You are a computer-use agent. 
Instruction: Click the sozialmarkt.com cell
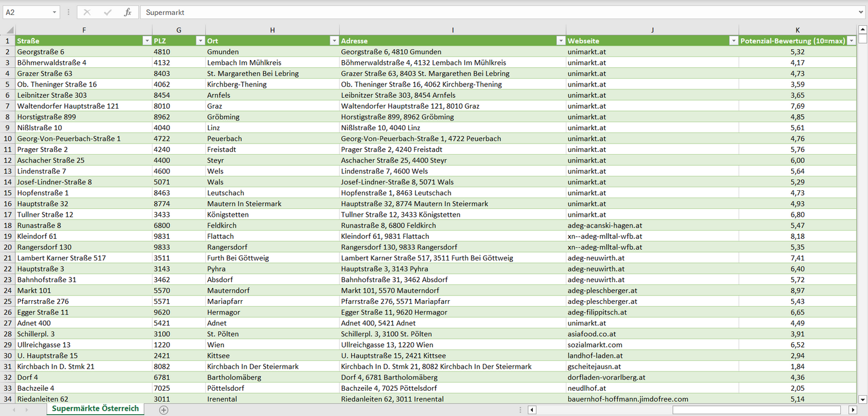coord(652,345)
